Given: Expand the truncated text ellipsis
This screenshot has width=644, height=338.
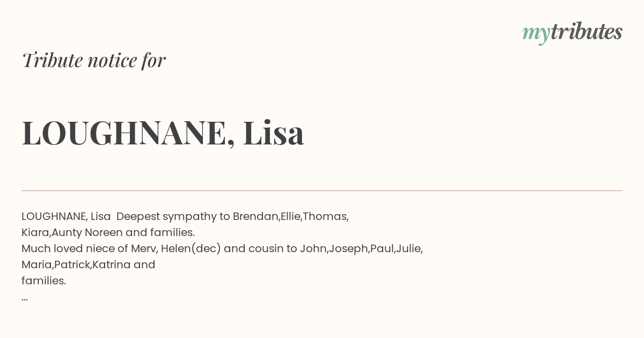Looking at the screenshot, I should coord(25,298).
